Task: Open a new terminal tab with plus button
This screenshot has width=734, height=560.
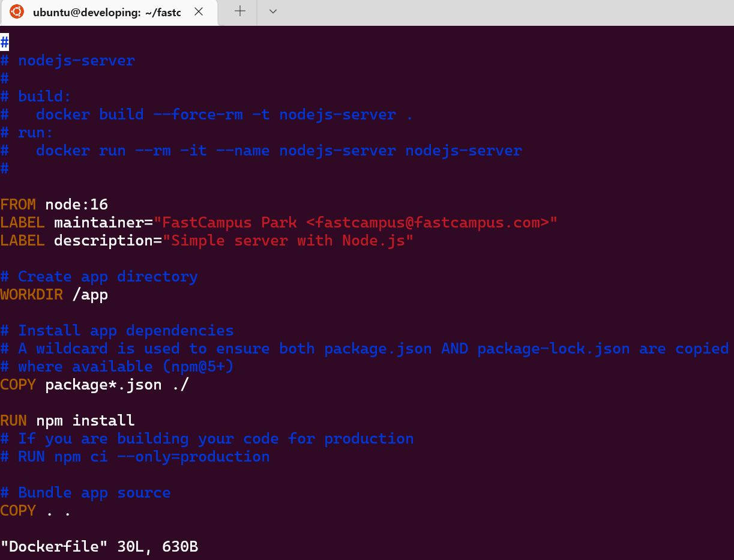Action: (240, 11)
